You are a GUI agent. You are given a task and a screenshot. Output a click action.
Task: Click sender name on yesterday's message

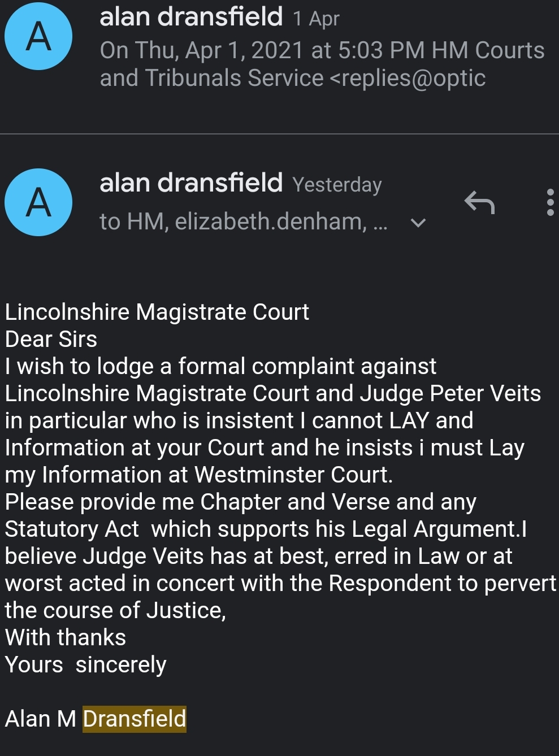[191, 183]
